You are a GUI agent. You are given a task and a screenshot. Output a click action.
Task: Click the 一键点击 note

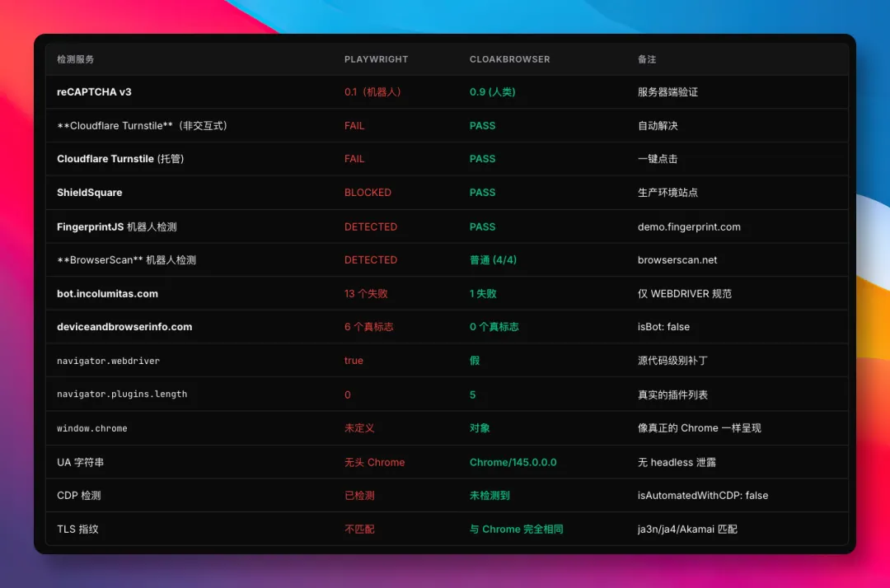pyautogui.click(x=658, y=159)
